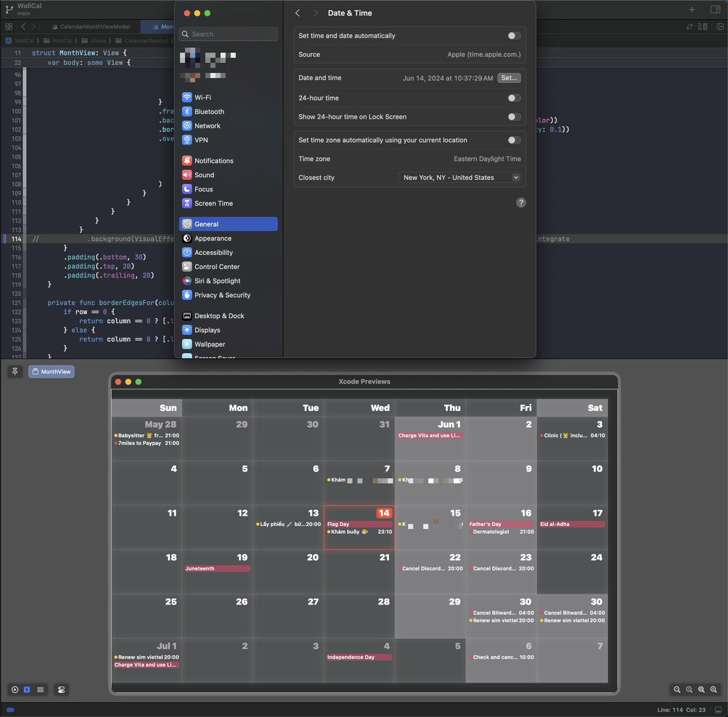The image size is (728, 717).
Task: Open Screen Time settings in sidebar
Action: tap(228, 203)
